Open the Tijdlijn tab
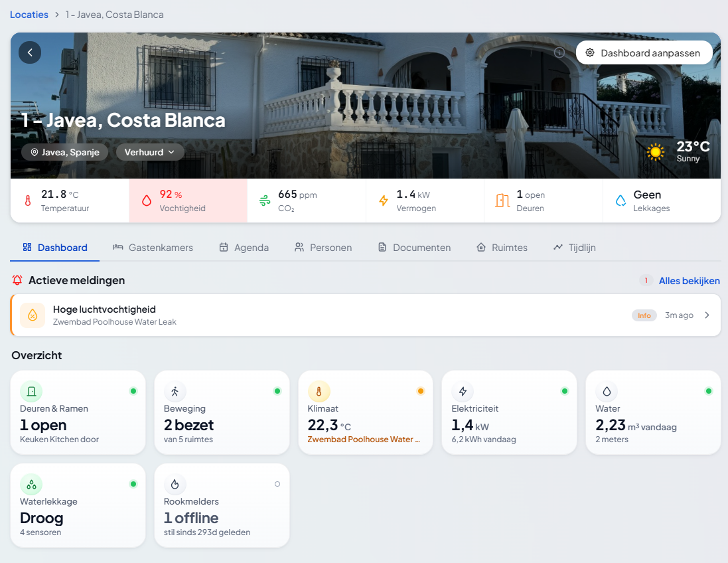Screen dimensions: 728x563 point(574,248)
